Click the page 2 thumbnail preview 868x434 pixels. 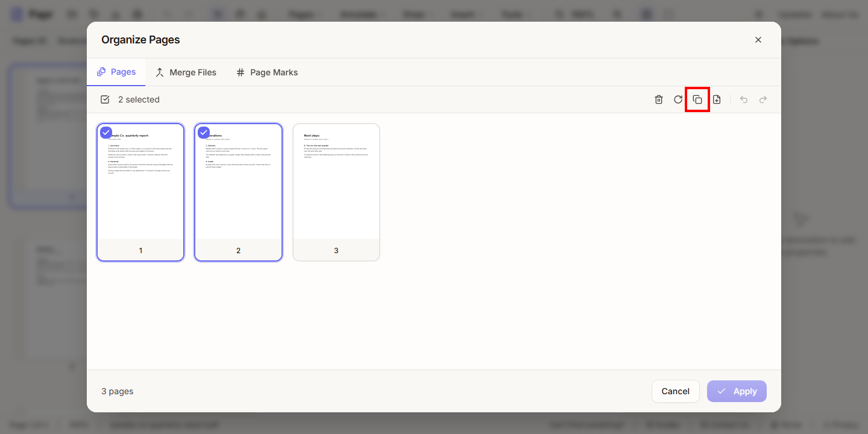238,192
